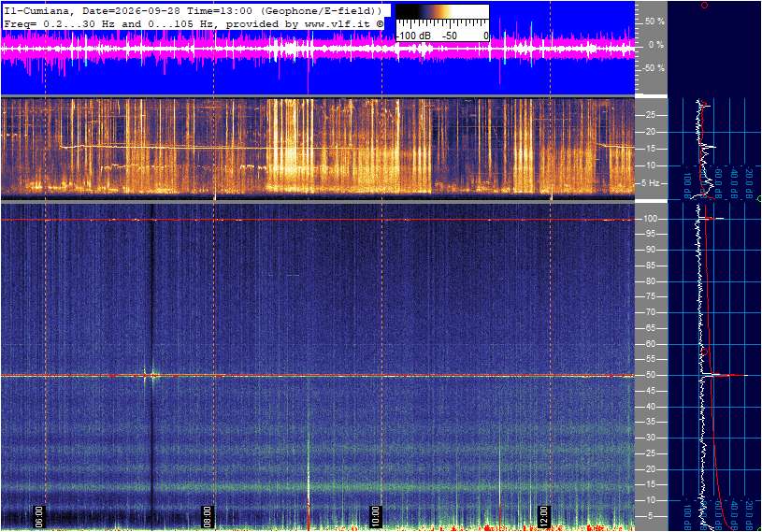Select the -50 % amplitude label
The width and height of the screenshot is (762, 532).
click(x=654, y=68)
